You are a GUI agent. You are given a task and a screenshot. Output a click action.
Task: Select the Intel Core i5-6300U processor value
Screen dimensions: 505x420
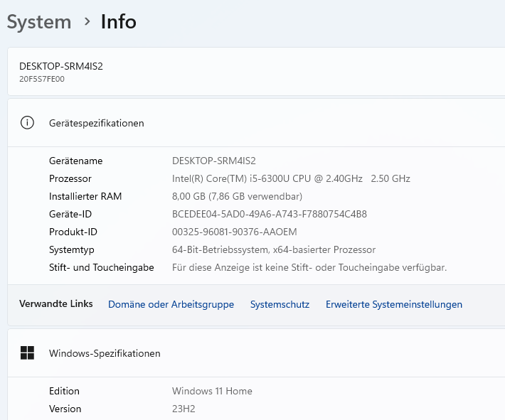(x=291, y=178)
